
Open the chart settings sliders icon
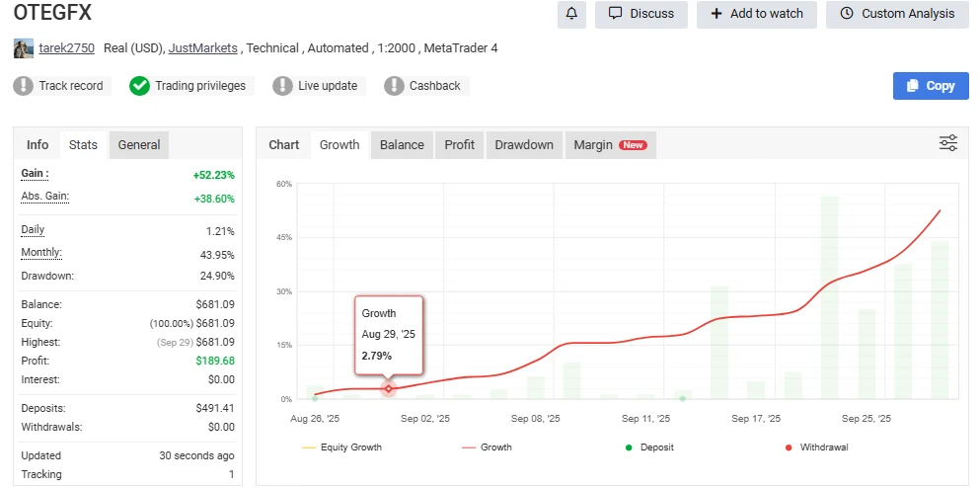coord(947,144)
